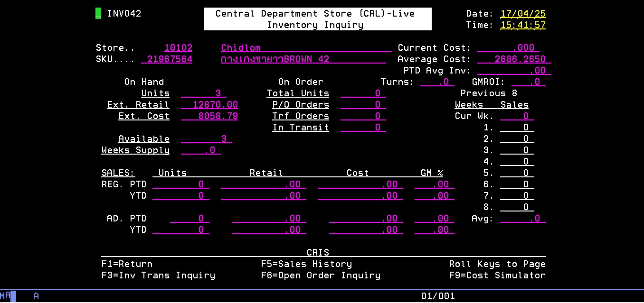Click the F1=Return function key label
The image size is (644, 303).
click(x=127, y=264)
